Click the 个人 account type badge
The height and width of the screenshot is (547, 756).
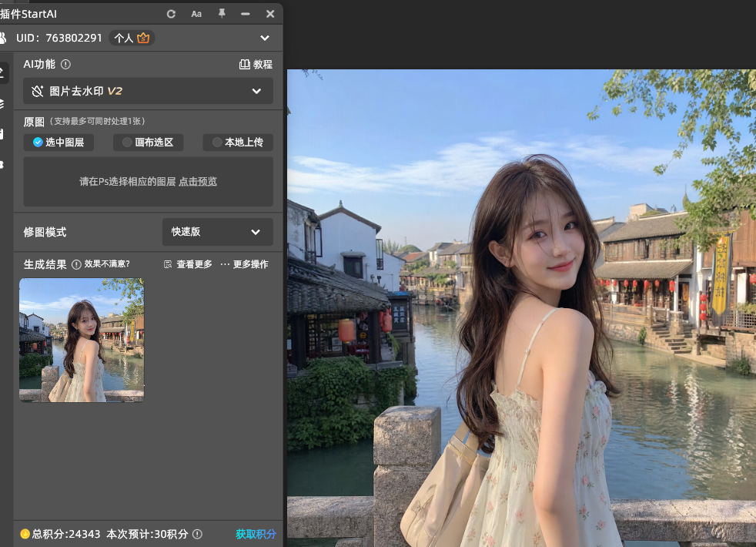pyautogui.click(x=123, y=38)
